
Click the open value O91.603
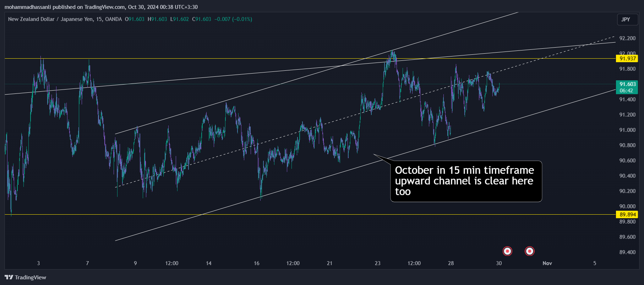pos(135,19)
